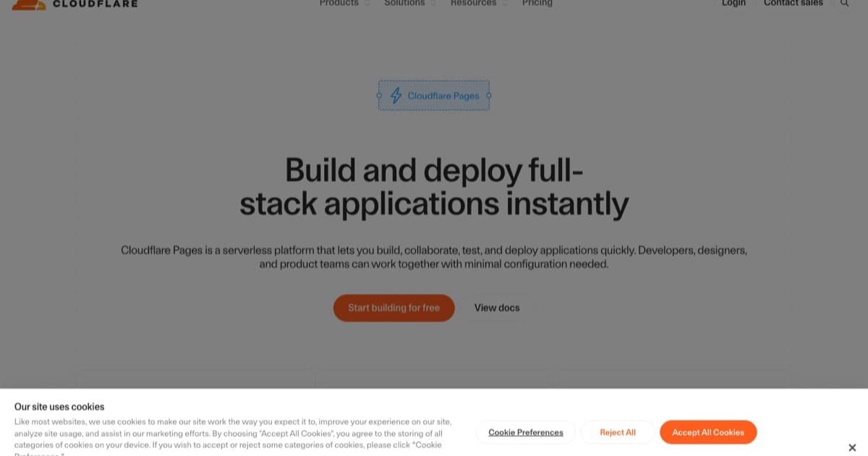Screen dimensions: 868x456
Task: Click the Login link
Action: point(733,3)
